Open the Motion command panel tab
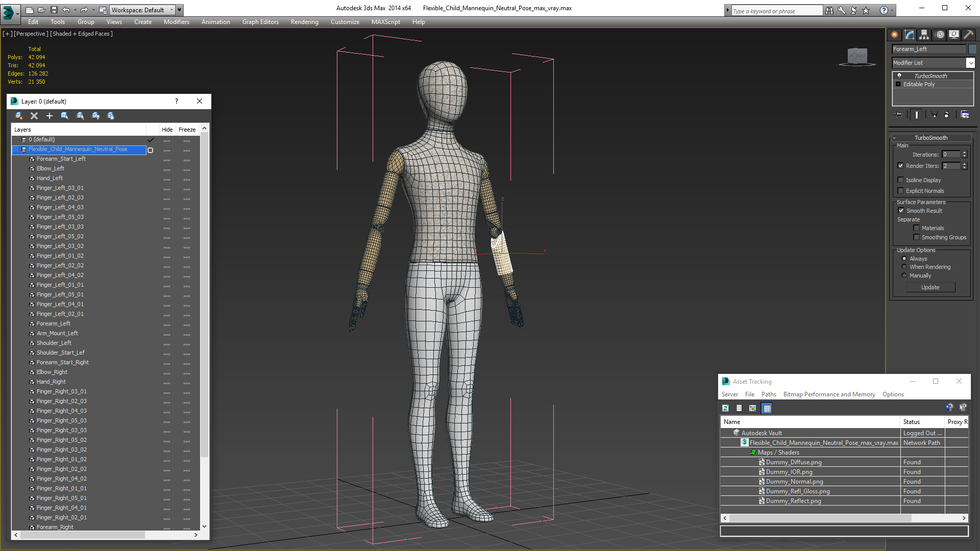 [940, 35]
